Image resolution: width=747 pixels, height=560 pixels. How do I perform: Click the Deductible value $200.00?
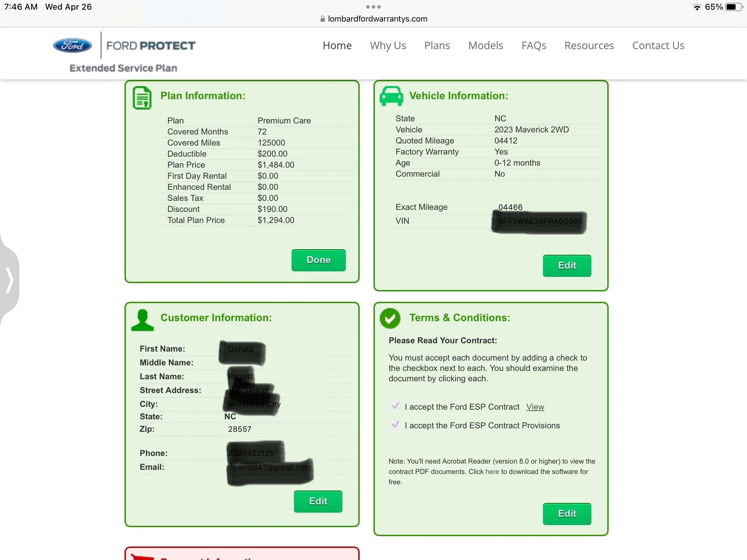tap(273, 154)
